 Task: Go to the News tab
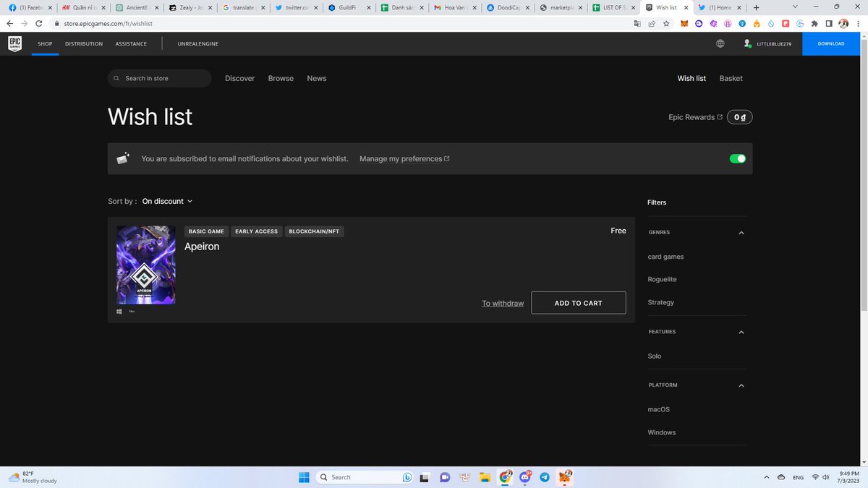(317, 78)
